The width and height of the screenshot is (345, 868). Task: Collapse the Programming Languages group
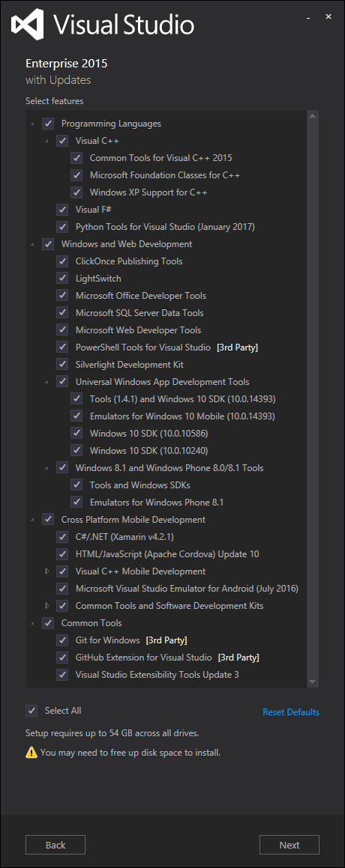pos(33,124)
